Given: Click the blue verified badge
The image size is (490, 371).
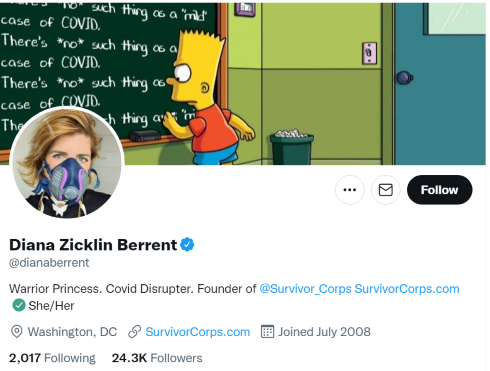Looking at the screenshot, I should 187,244.
